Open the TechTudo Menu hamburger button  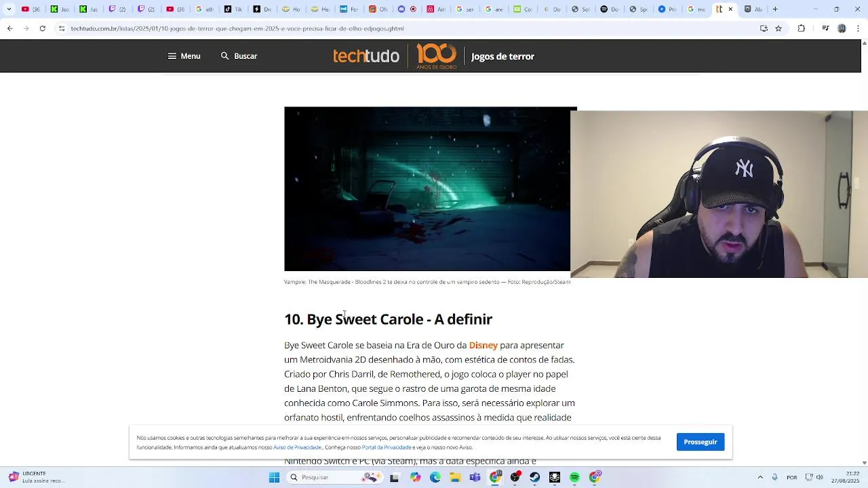coord(184,56)
